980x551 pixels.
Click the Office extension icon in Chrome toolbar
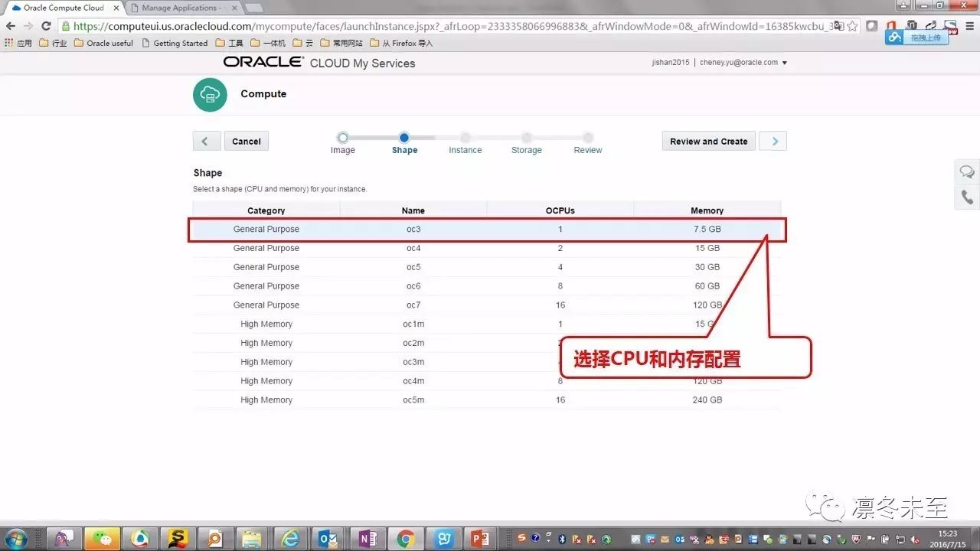pyautogui.click(x=890, y=26)
